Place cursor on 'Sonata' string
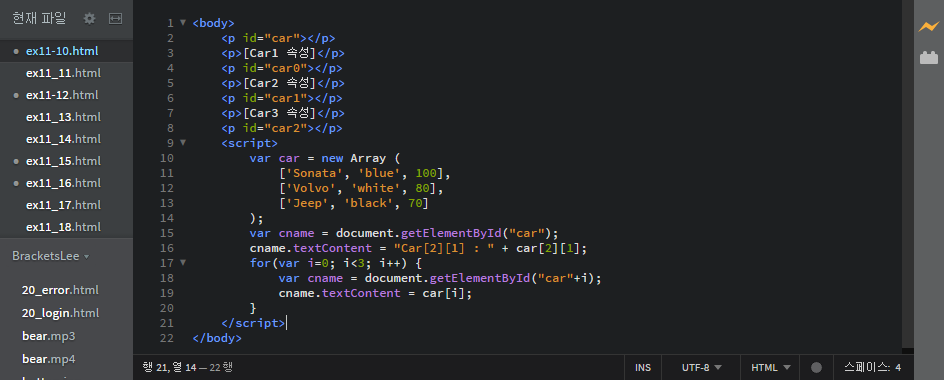The width and height of the screenshot is (944, 380). (x=313, y=173)
